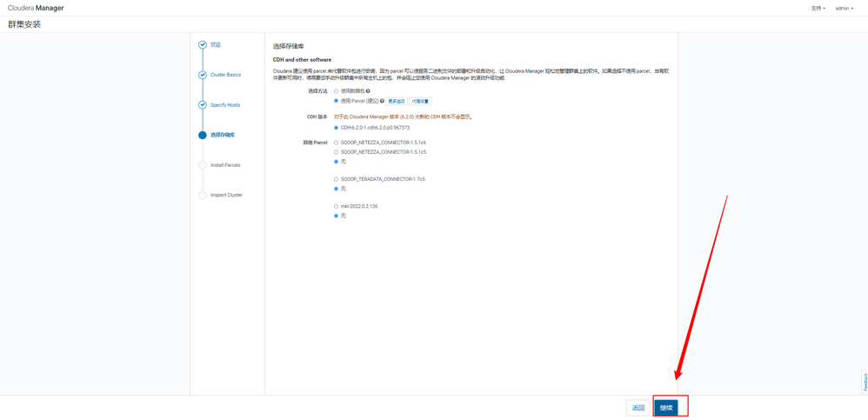Select CDH-6.2.0-1.cdh6.2.0.p0.967373 radio

[x=336, y=127]
